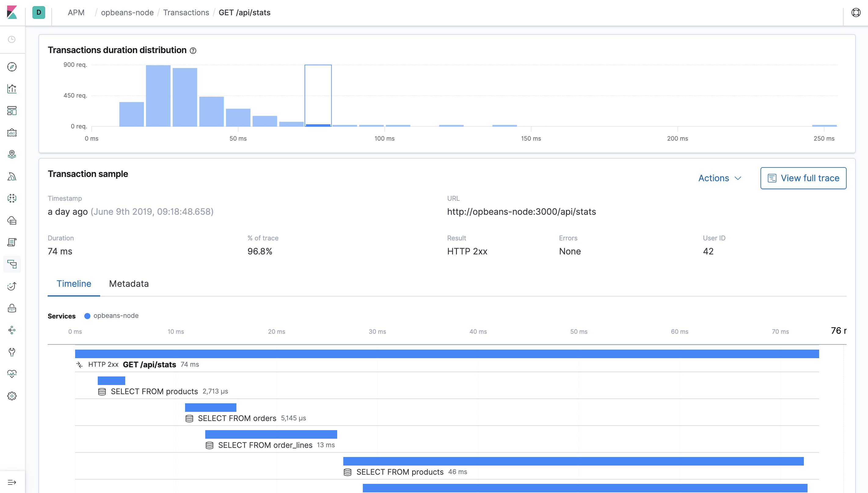Toggle the opbeans-node service legend dot
The image size is (868, 493).
point(88,315)
